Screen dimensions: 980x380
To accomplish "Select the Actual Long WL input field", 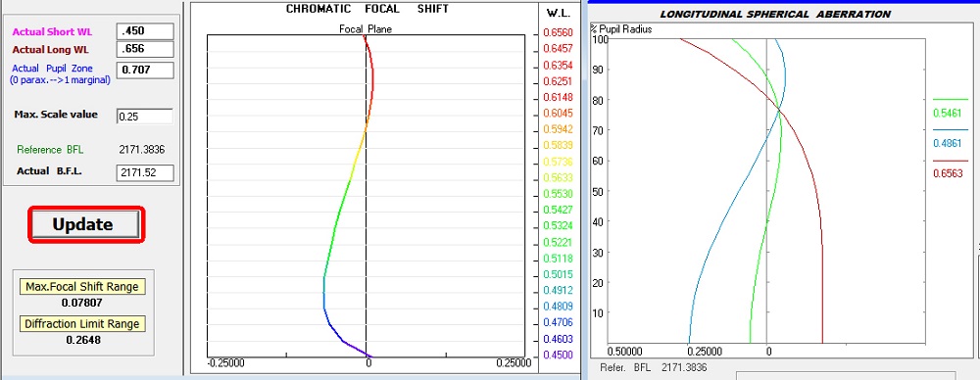I will click(x=145, y=49).
